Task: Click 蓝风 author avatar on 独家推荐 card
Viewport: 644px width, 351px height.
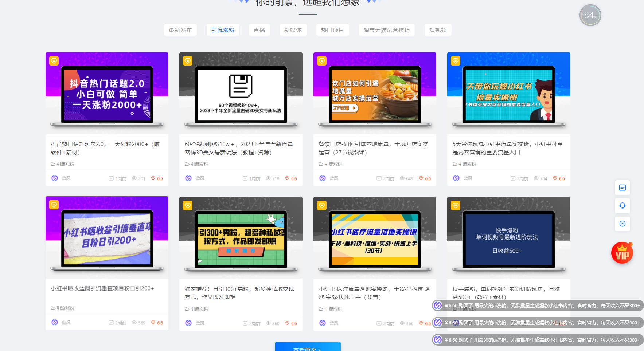Action: click(x=188, y=323)
